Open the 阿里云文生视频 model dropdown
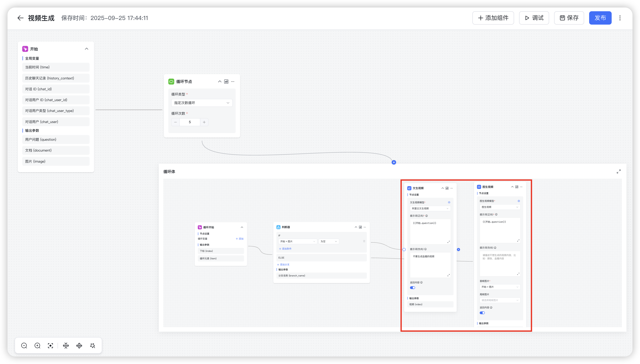The height and width of the screenshot is (364, 640). point(430,208)
